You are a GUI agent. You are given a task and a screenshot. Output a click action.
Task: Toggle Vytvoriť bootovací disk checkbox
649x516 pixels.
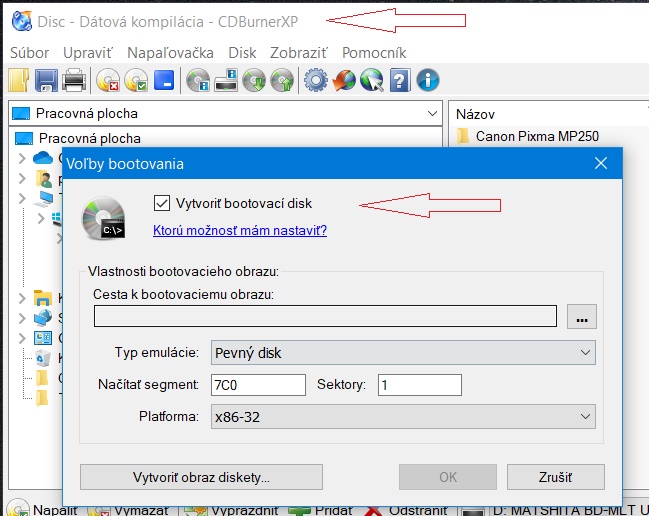click(161, 203)
